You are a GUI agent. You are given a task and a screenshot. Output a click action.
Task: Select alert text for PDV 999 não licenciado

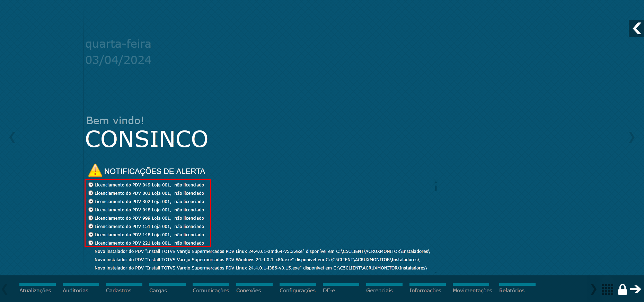[149, 218]
